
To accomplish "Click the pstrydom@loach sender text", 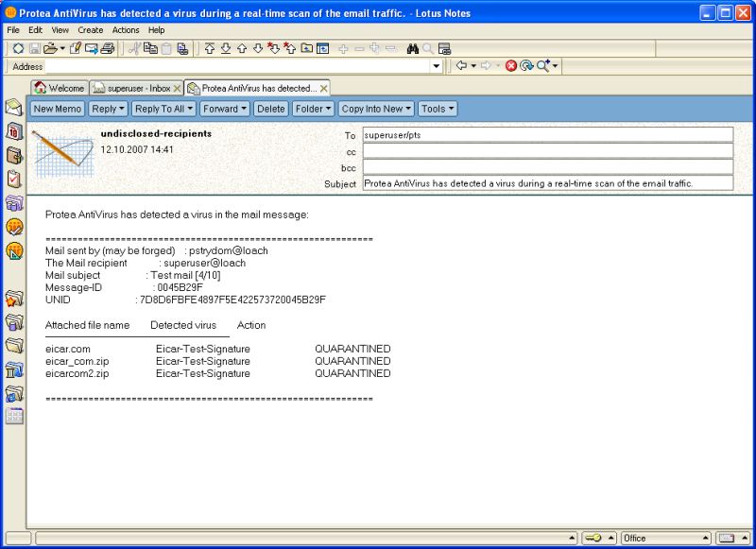I will click(x=228, y=250).
